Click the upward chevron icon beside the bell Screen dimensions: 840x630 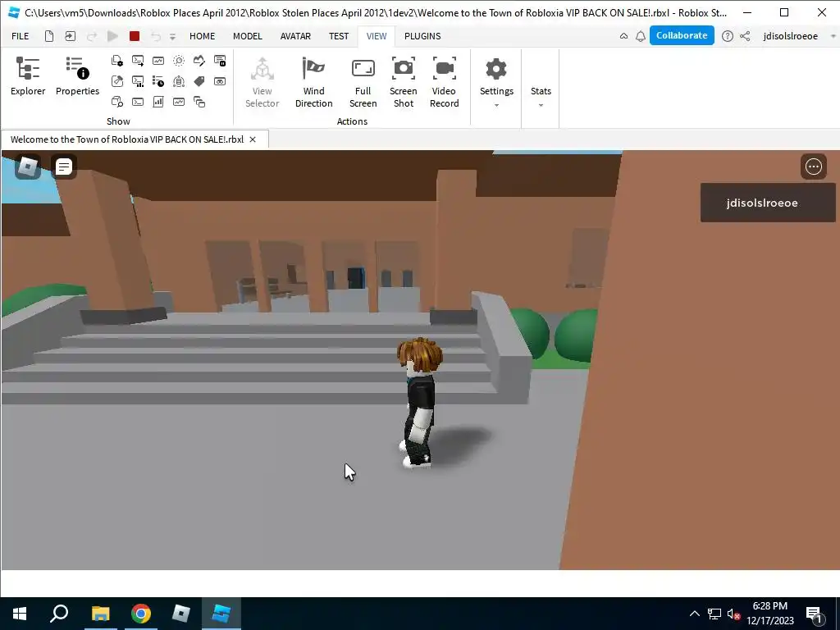click(x=623, y=36)
